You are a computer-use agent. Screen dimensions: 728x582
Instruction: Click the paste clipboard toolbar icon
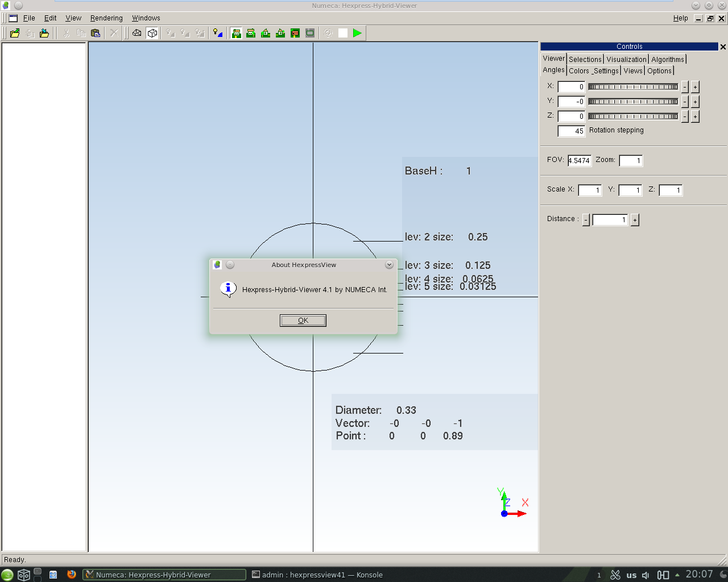pyautogui.click(x=96, y=33)
